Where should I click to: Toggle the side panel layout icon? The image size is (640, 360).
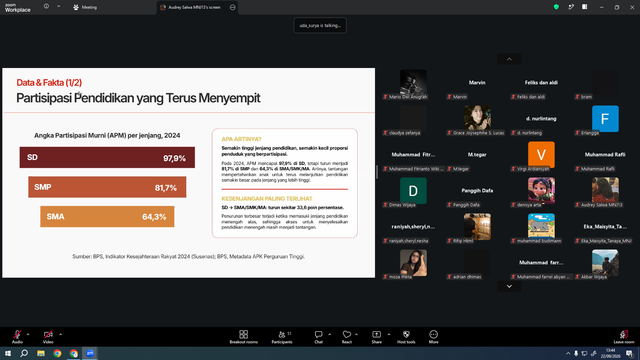585,7
